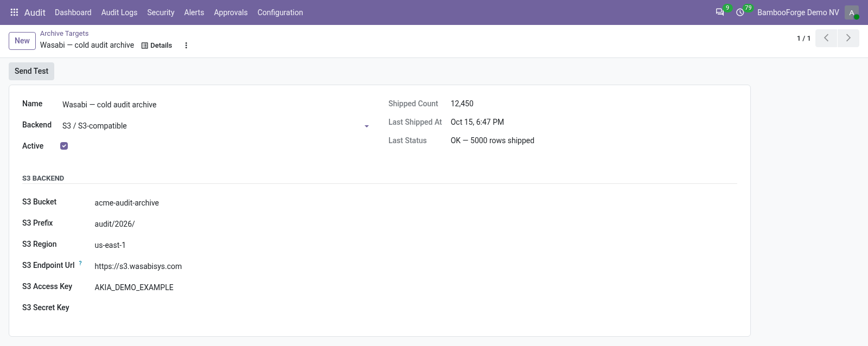Open the actions kebab menu icon
The height and width of the screenshot is (346, 868).
[x=186, y=46]
